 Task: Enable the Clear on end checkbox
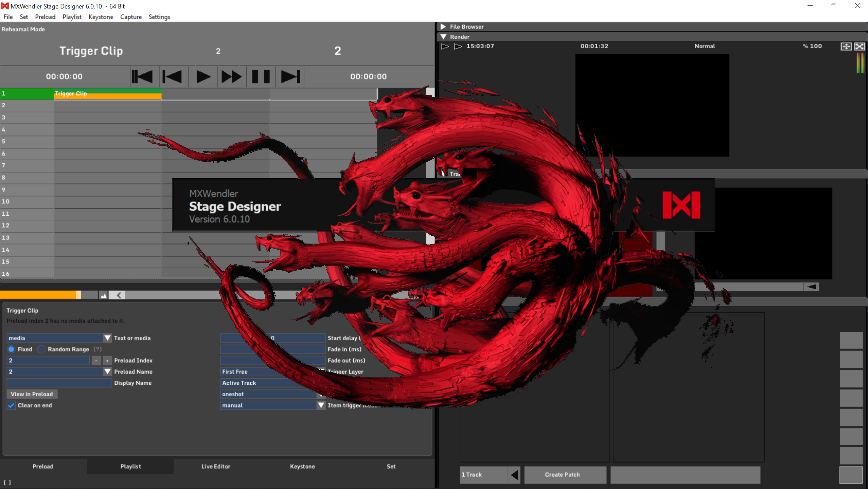click(11, 405)
